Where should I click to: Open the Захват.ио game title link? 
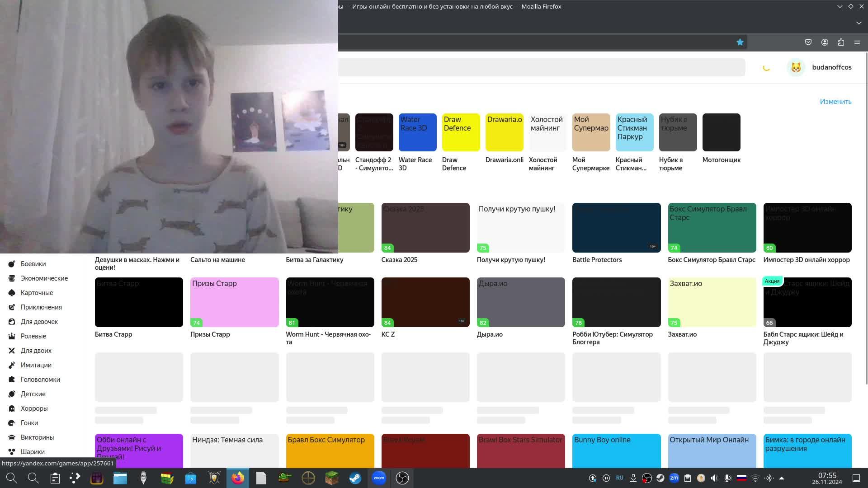click(x=682, y=334)
